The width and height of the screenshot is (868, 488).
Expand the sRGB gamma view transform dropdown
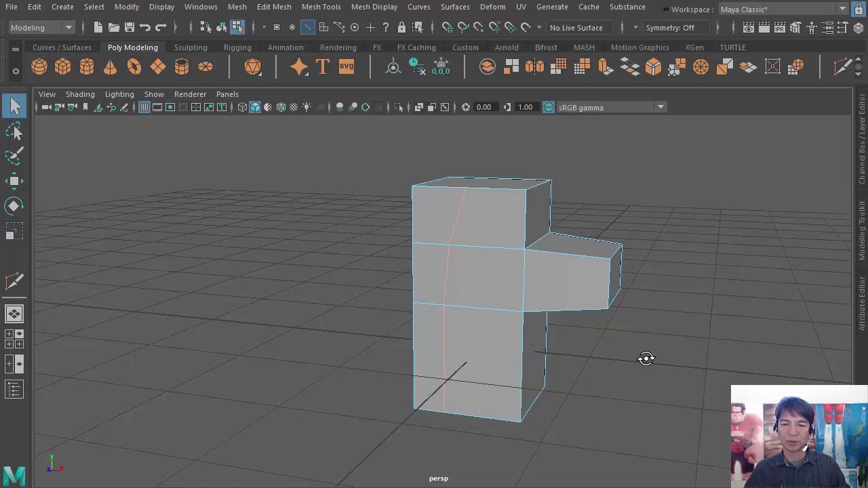click(660, 107)
